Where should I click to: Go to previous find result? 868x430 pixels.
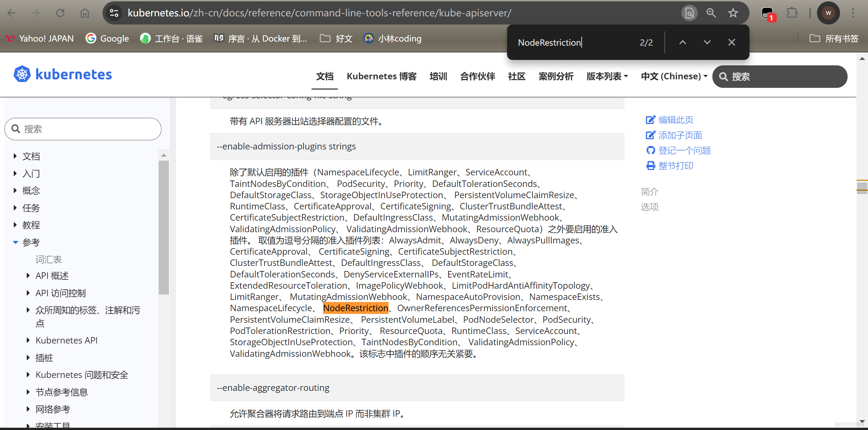pyautogui.click(x=682, y=42)
